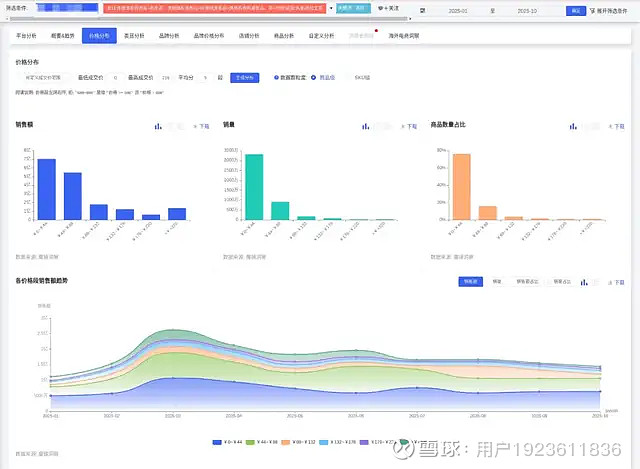This screenshot has height=469, width=640.
Task: Download the 商品数量占比 chart data
Action: coord(616,127)
